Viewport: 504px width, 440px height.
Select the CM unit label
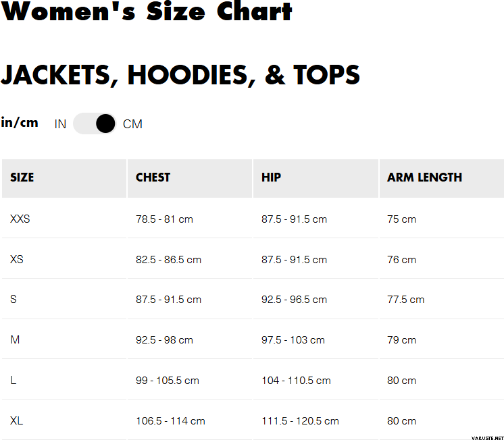tap(132, 124)
